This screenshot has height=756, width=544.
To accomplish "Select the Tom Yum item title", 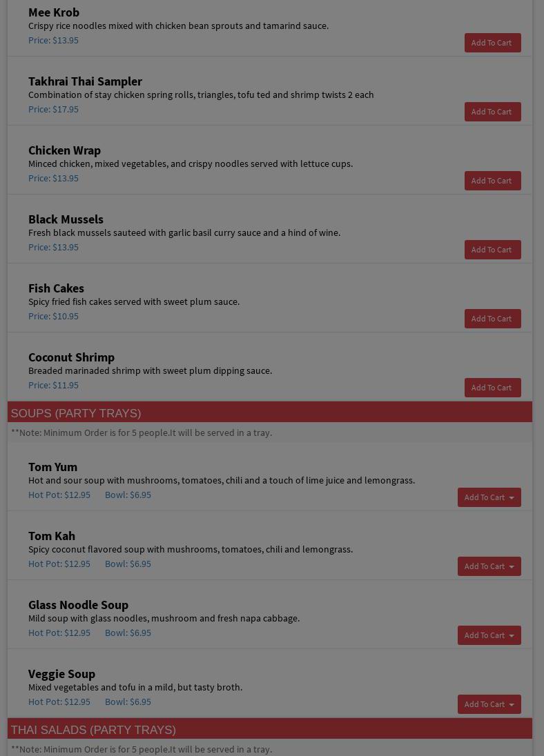I will (x=52, y=467).
